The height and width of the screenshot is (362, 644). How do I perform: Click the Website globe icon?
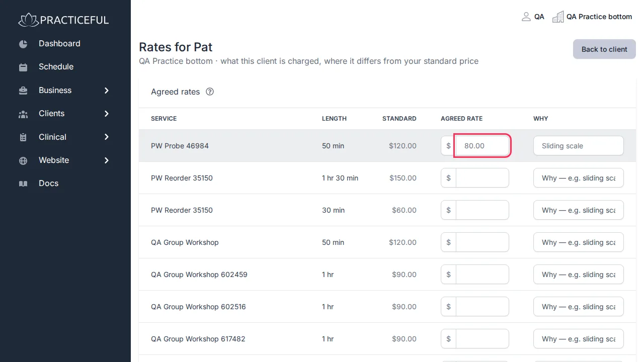(x=23, y=160)
